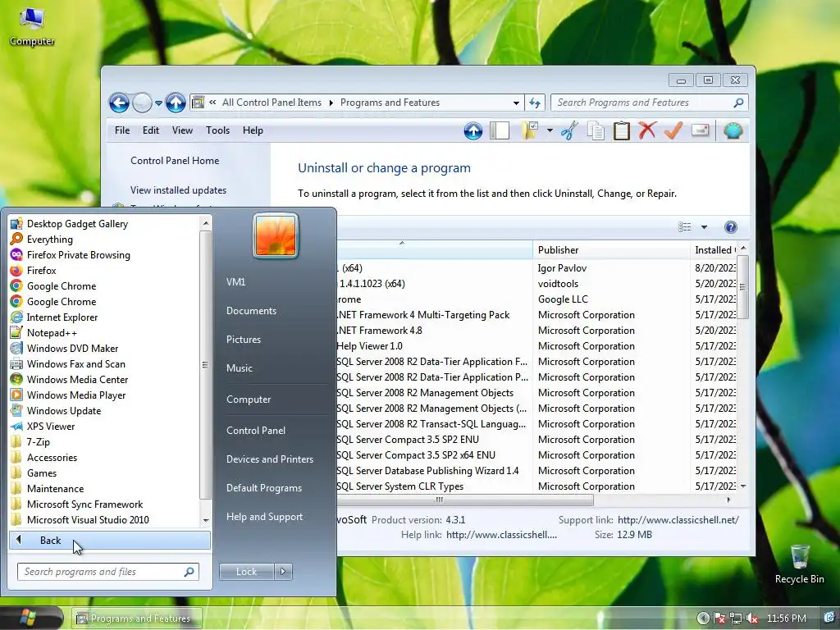Click the 11:56 PM clock

pos(786,619)
